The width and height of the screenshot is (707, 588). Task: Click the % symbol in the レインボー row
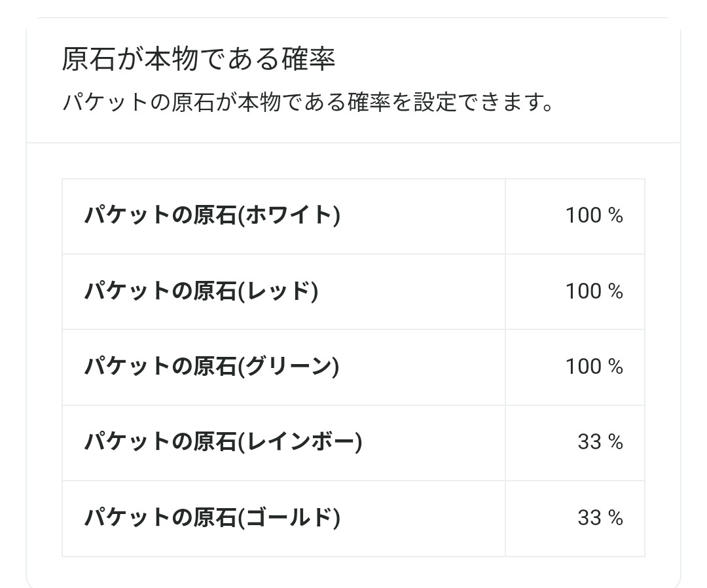click(x=615, y=443)
